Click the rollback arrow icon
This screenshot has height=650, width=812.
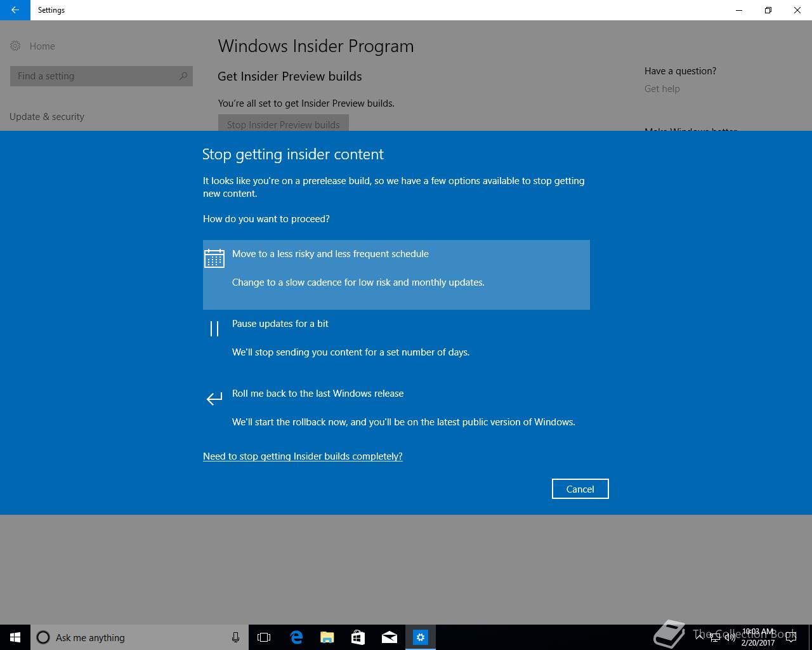[214, 398]
